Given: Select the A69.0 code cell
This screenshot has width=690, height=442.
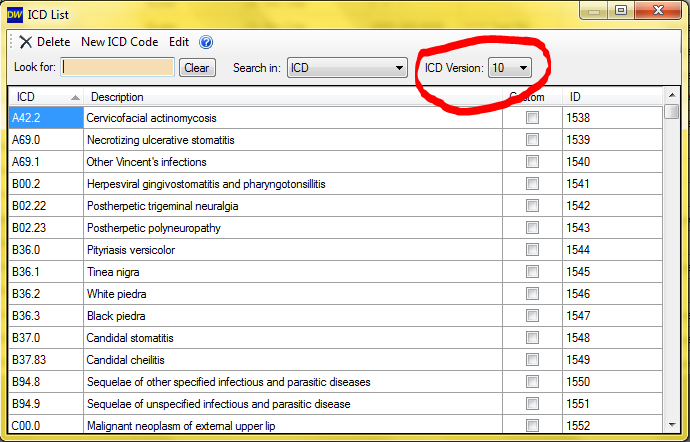Looking at the screenshot, I should pyautogui.click(x=46, y=140).
